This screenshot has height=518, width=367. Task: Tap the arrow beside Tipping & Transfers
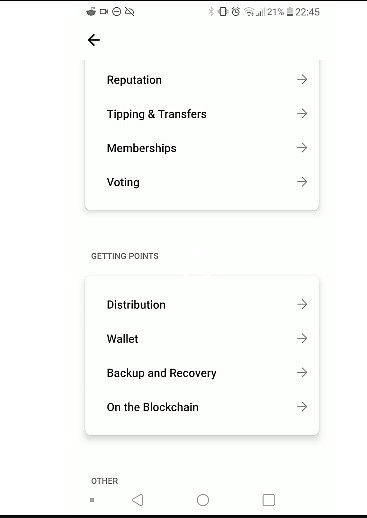(302, 113)
